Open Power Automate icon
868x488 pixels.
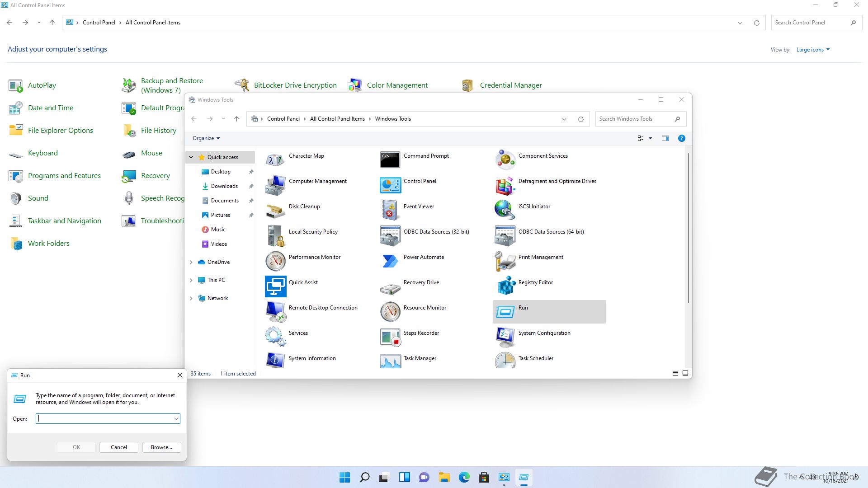pos(390,261)
